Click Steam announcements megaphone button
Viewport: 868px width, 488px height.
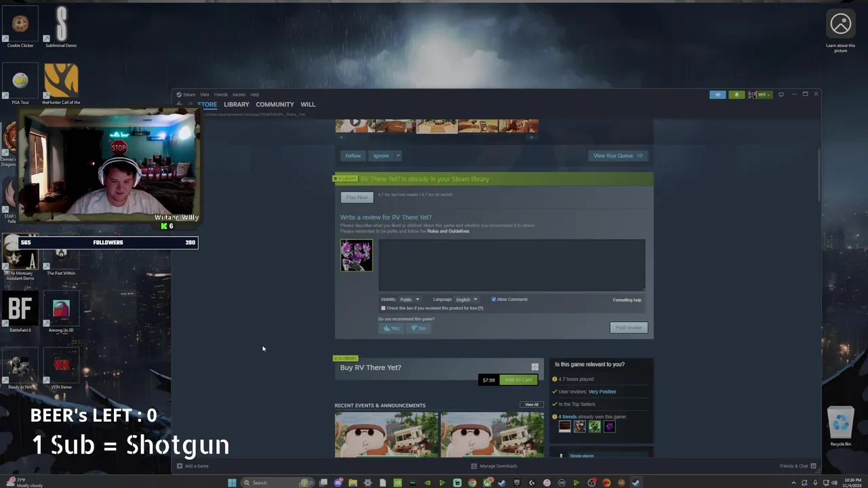click(x=717, y=94)
